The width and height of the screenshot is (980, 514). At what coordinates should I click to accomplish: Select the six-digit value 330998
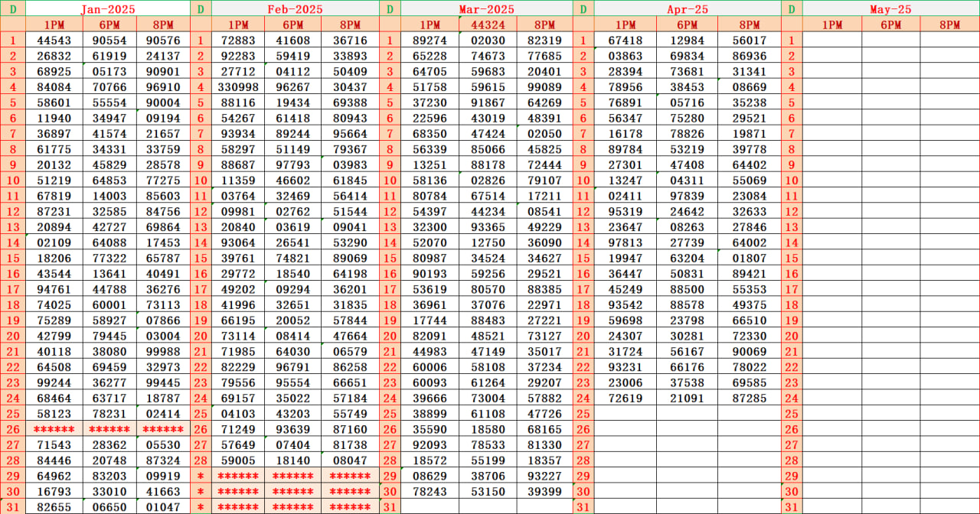[238, 87]
